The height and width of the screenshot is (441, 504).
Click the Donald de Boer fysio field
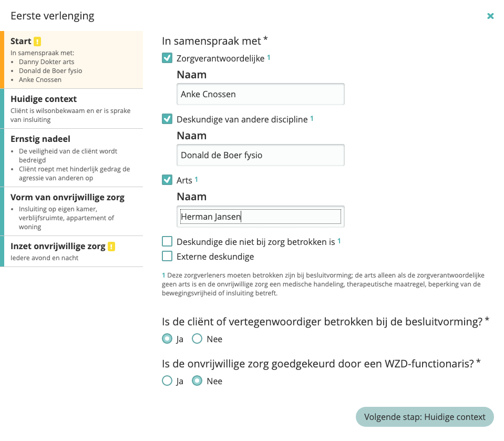pos(261,156)
